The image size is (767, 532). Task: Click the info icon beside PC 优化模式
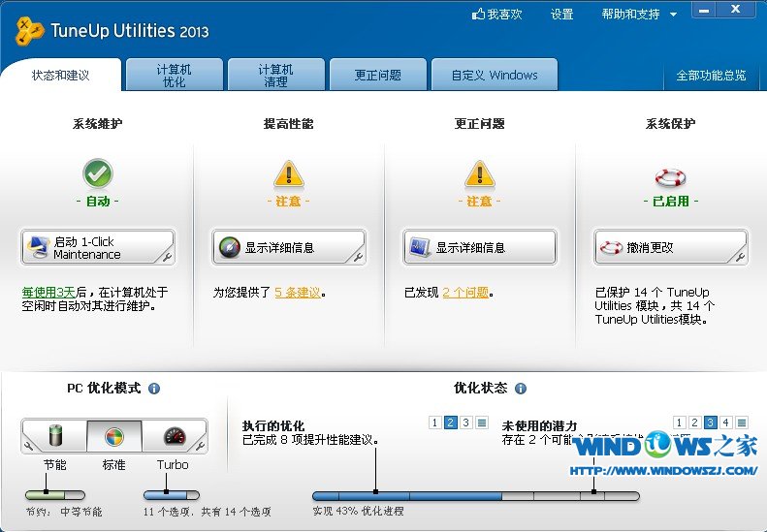154,389
